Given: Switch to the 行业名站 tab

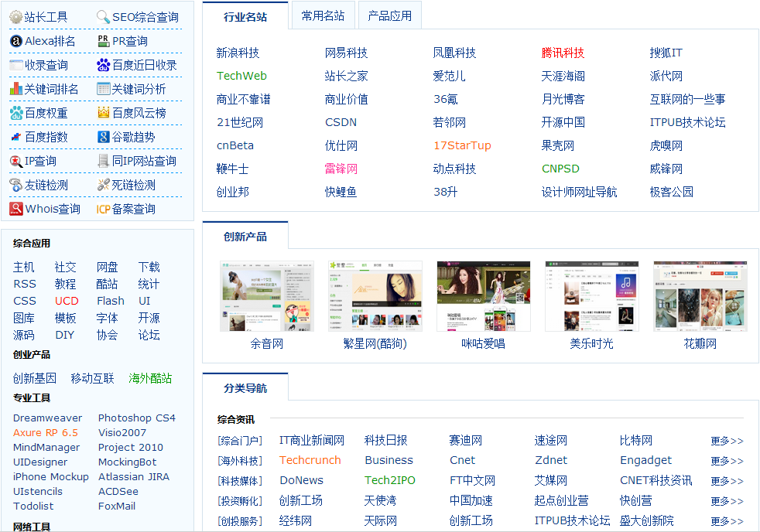Looking at the screenshot, I should tap(245, 17).
